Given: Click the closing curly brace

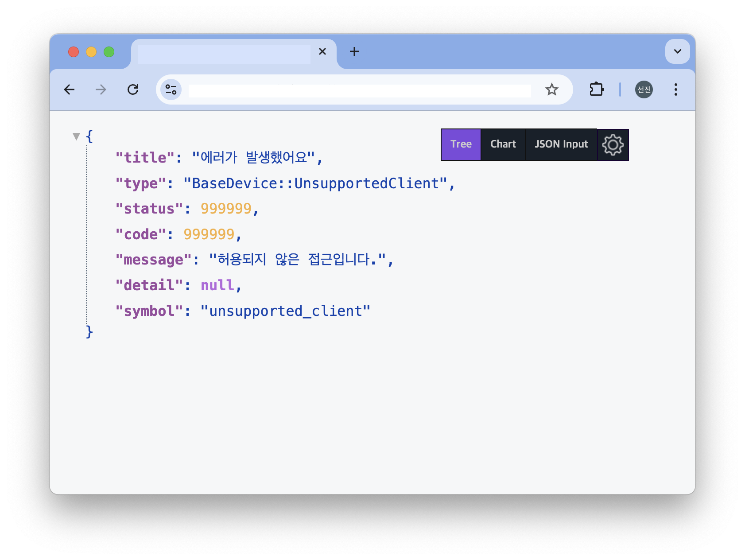Looking at the screenshot, I should point(89,332).
